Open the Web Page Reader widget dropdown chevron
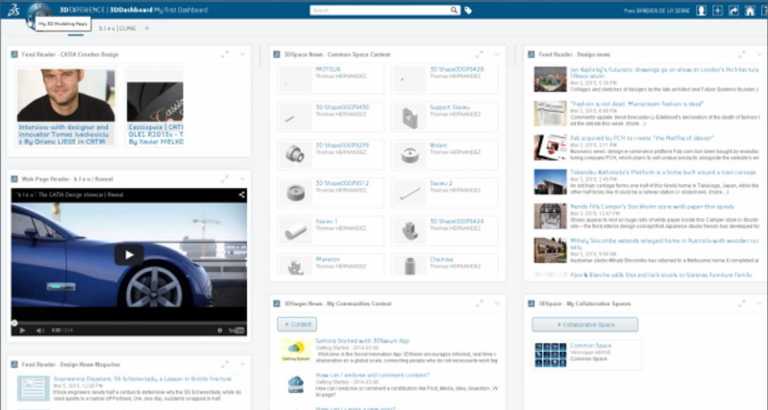Image resolution: width=768 pixels, height=410 pixels. point(242,178)
